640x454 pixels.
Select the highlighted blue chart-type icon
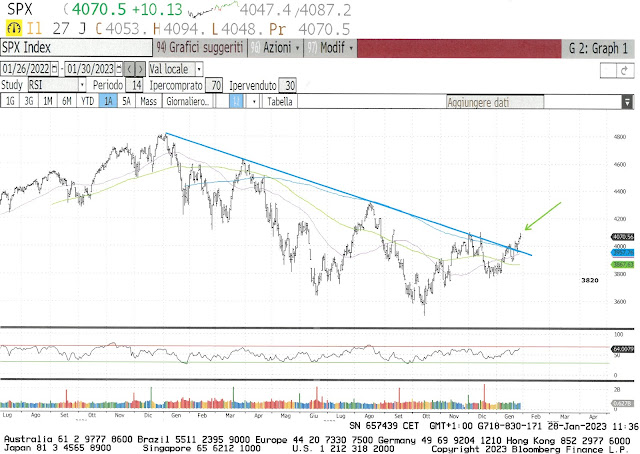click(x=236, y=101)
